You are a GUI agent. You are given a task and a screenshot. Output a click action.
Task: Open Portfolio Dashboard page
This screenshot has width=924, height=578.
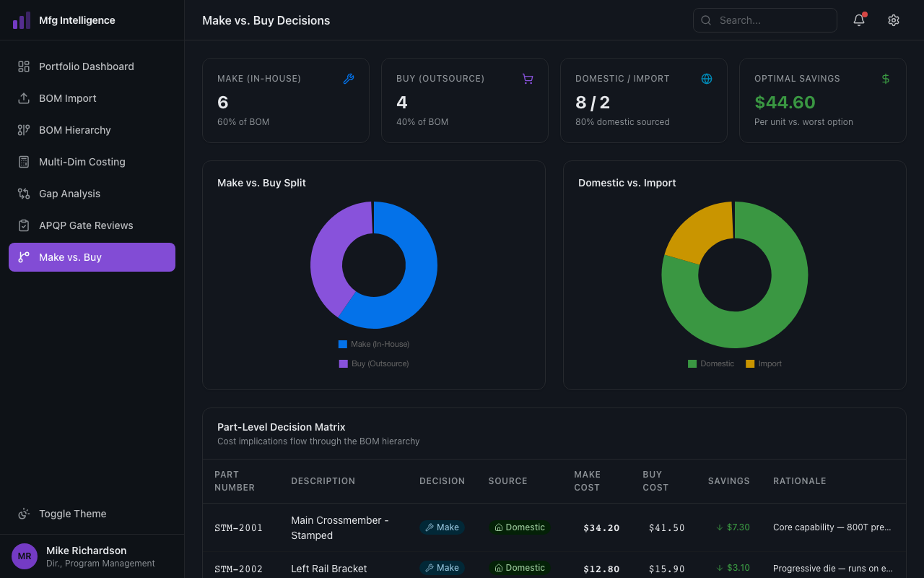[x=86, y=66]
